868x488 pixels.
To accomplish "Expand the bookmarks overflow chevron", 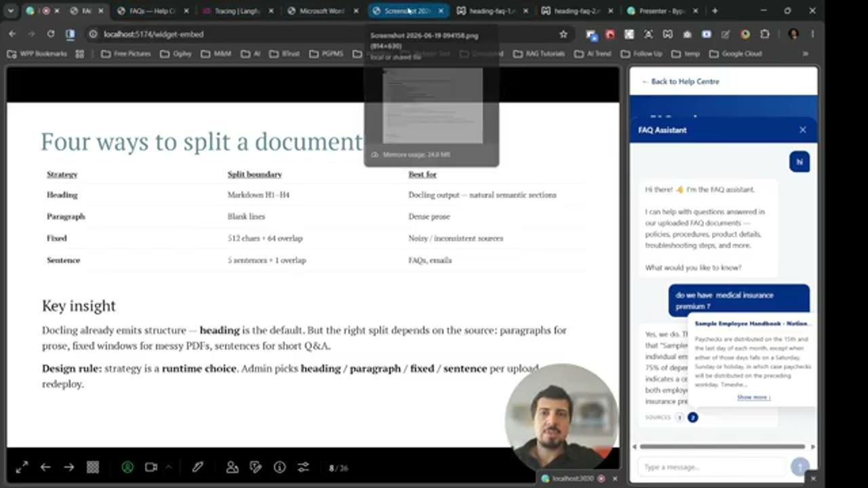I will coord(805,54).
